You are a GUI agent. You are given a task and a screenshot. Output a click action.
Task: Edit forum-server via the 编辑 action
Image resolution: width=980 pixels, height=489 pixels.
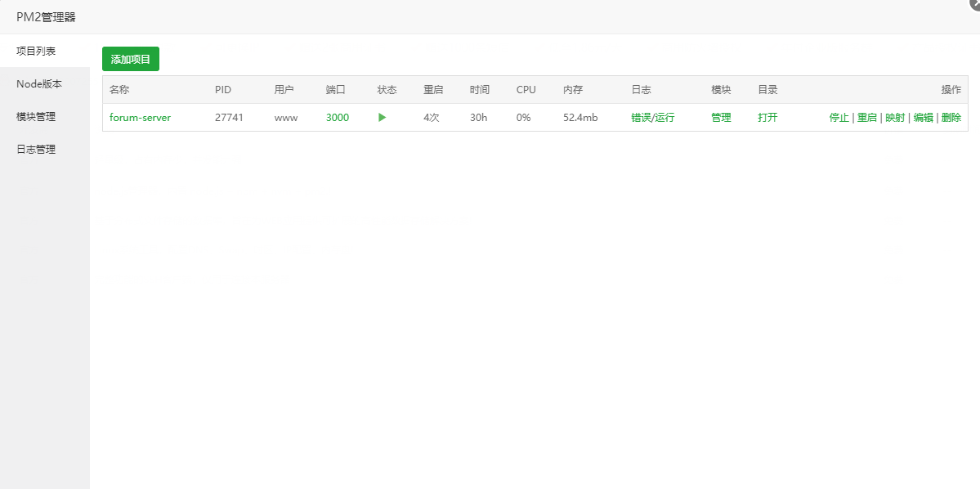[x=924, y=117]
